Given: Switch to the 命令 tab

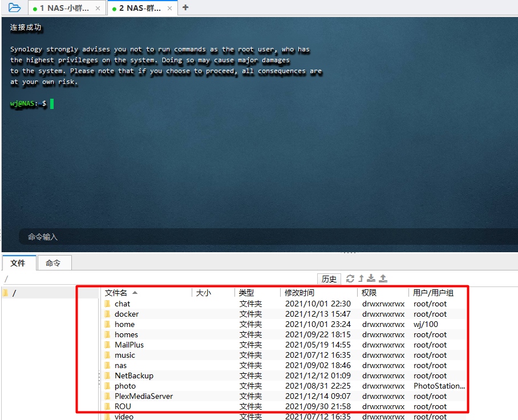Looking at the screenshot, I should pyautogui.click(x=54, y=263).
